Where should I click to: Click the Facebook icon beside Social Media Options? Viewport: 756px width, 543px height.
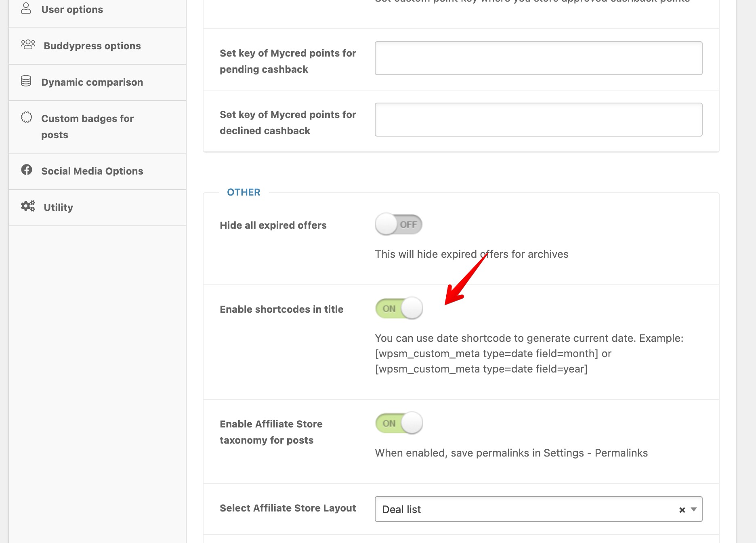coord(27,170)
